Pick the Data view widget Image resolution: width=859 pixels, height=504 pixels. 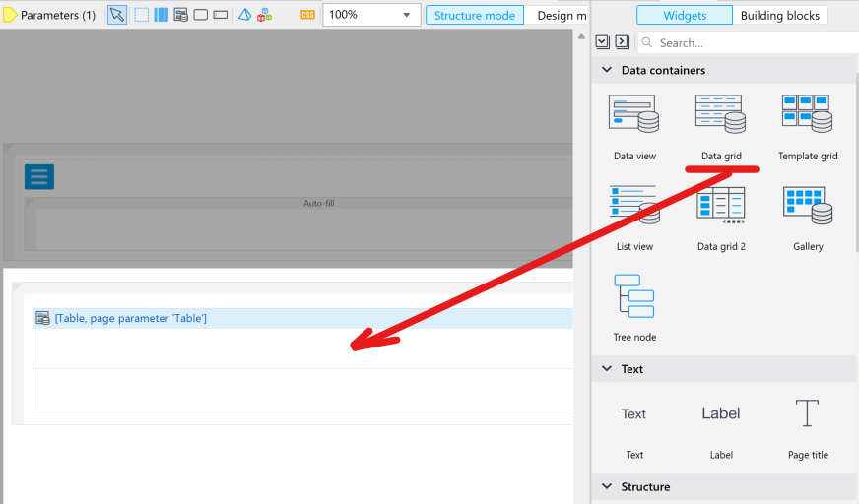[634, 116]
